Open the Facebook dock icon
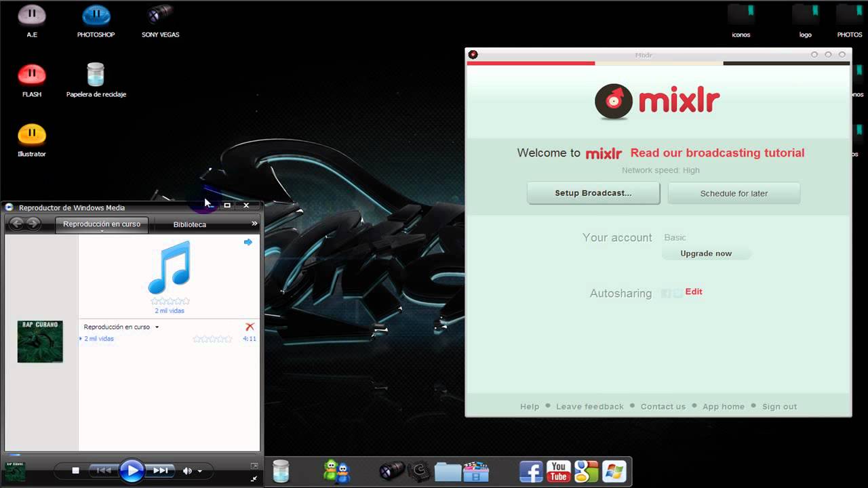This screenshot has height=488, width=868. click(x=531, y=472)
